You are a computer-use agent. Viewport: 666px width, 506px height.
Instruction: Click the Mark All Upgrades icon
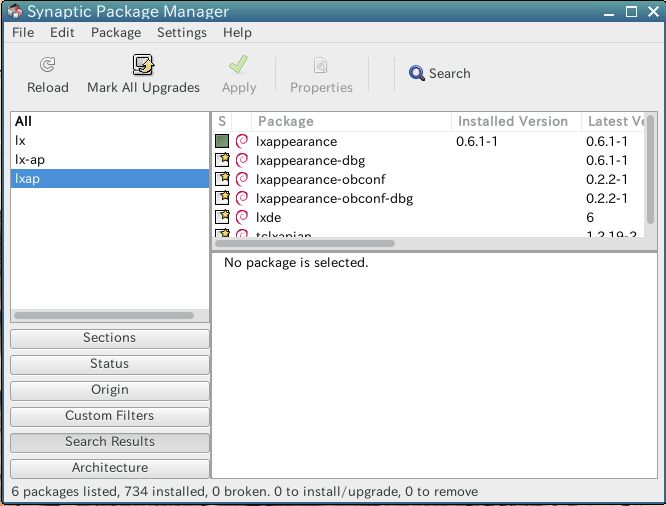143,65
